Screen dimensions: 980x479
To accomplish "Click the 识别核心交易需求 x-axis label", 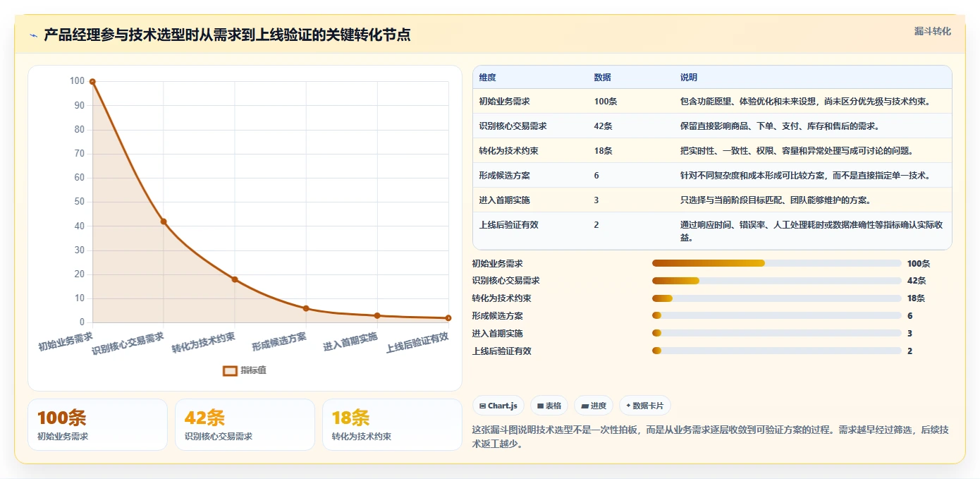I will [x=128, y=344].
